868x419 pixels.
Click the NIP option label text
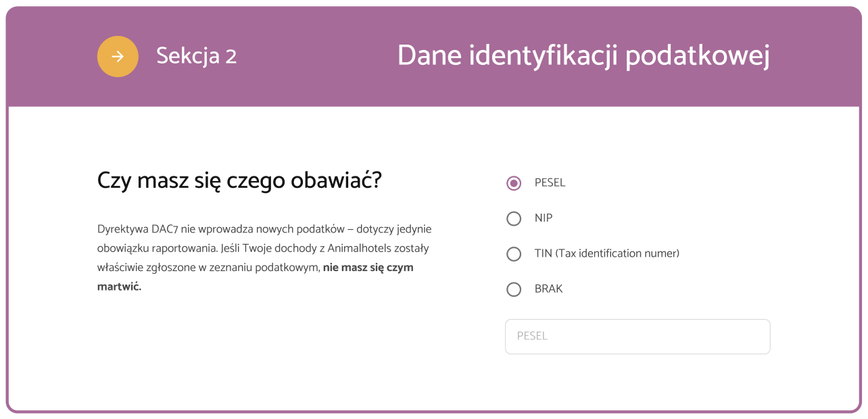(544, 218)
